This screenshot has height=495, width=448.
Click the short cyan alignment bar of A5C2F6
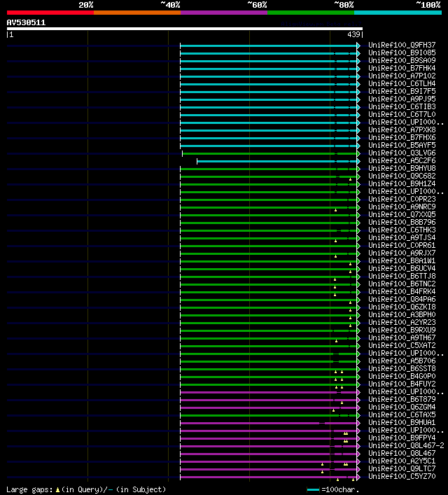point(277,161)
